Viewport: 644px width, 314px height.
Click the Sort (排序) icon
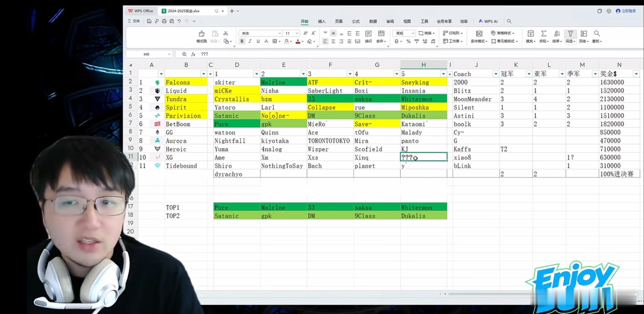tap(557, 34)
